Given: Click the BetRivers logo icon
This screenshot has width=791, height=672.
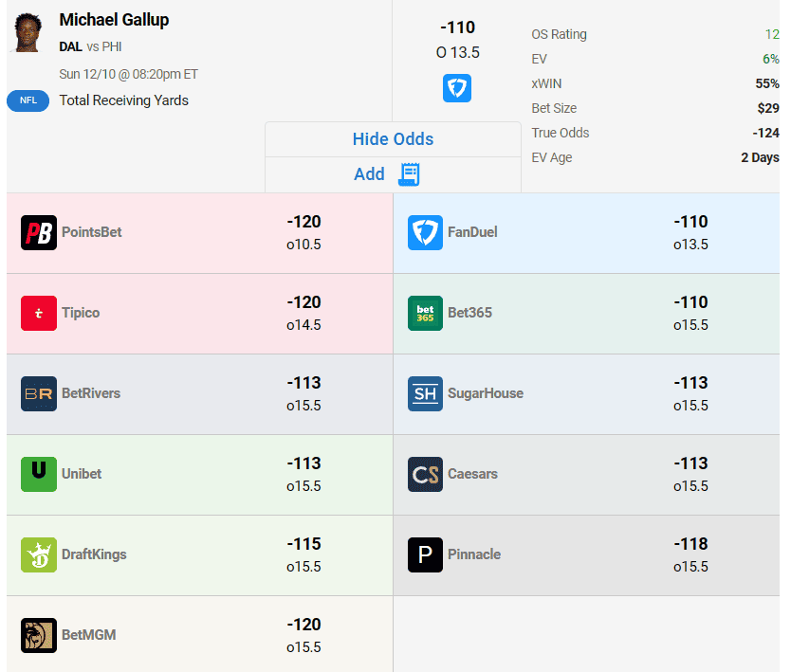Looking at the screenshot, I should (39, 394).
